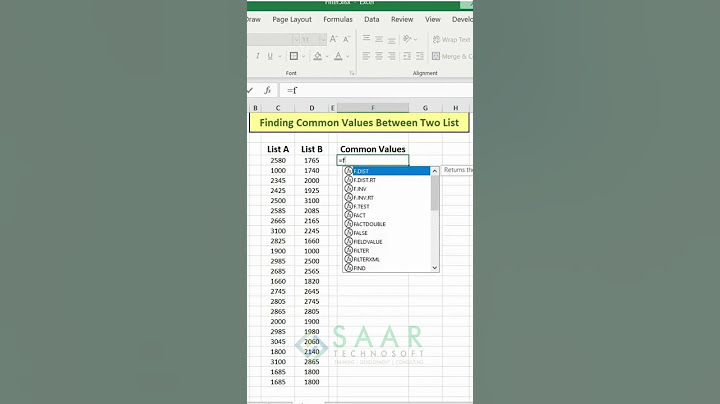Toggle underline formatting
The height and width of the screenshot is (404, 720).
[270, 56]
